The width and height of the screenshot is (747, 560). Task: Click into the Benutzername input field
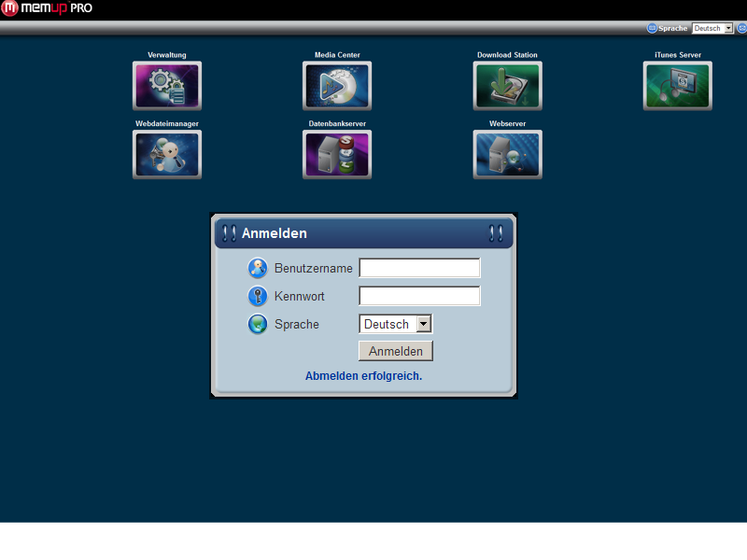[419, 268]
